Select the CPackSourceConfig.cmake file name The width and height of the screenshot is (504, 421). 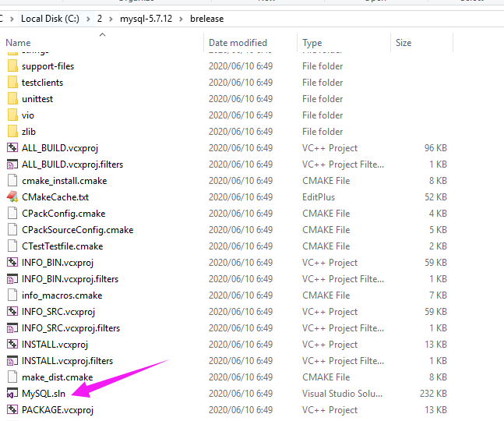[77, 230]
